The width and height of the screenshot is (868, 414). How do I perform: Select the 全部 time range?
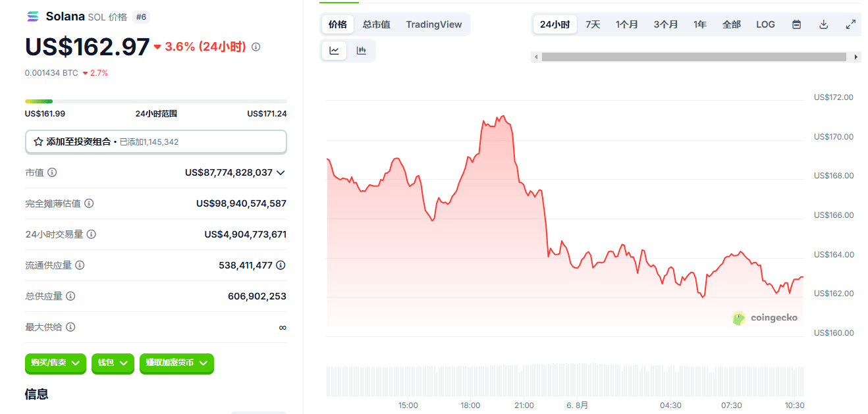click(732, 24)
